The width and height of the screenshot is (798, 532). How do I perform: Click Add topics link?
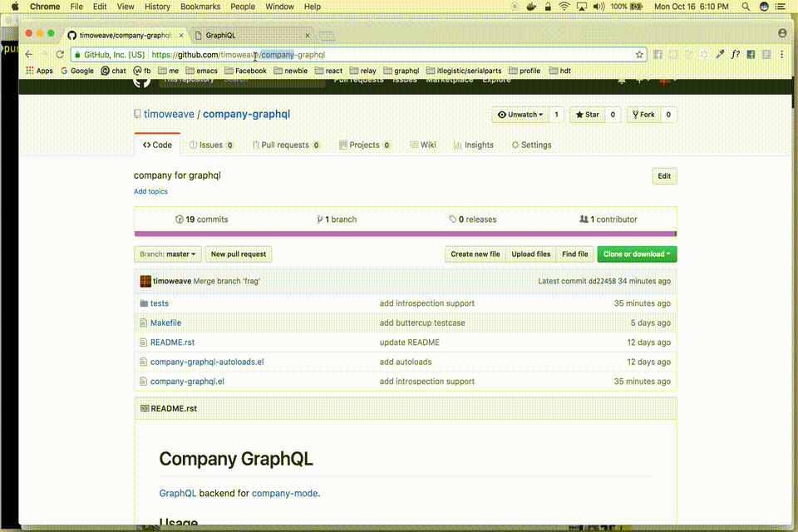150,191
